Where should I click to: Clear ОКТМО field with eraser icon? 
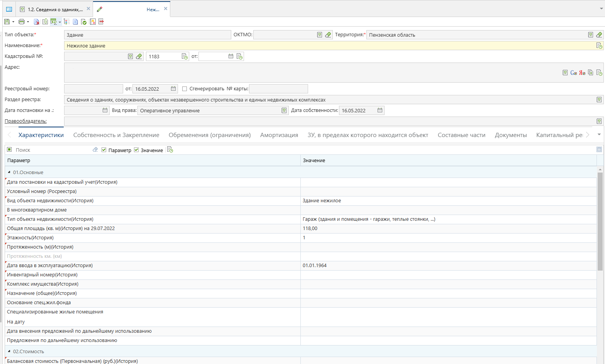(328, 35)
